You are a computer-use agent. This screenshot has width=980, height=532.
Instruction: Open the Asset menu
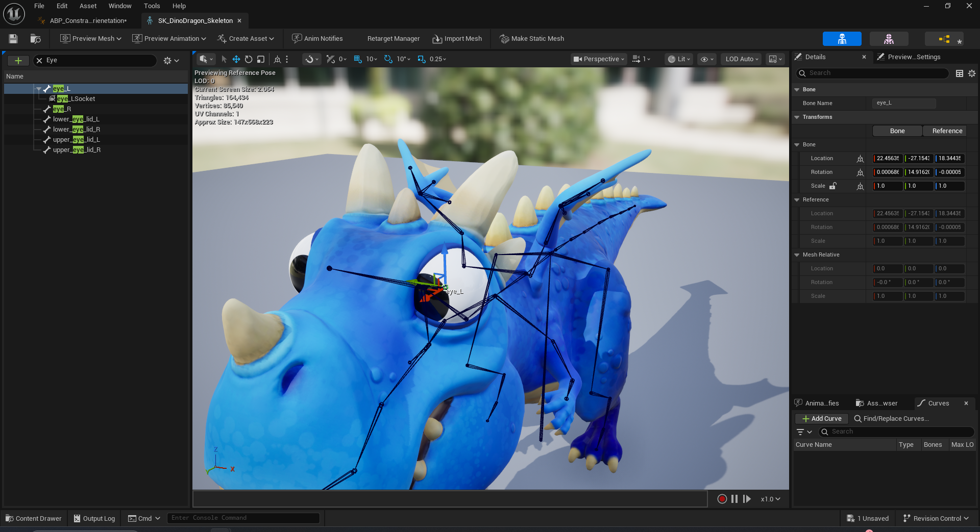pyautogui.click(x=88, y=6)
